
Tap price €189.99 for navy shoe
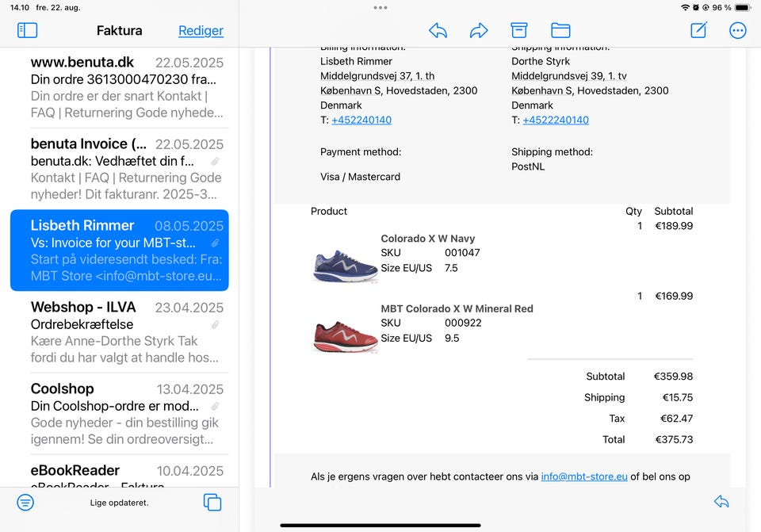click(674, 226)
